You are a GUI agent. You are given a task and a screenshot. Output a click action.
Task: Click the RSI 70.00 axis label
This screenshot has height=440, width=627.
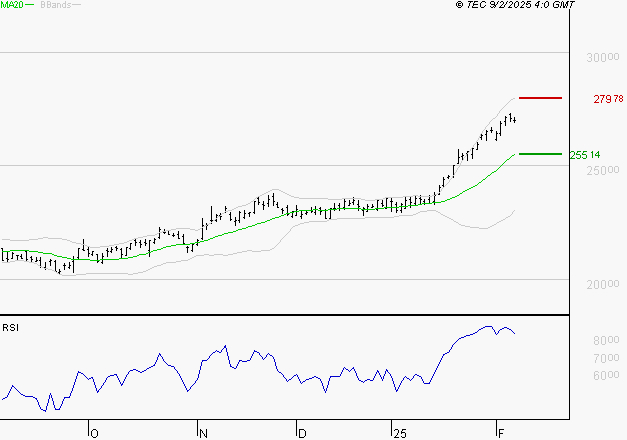click(606, 358)
